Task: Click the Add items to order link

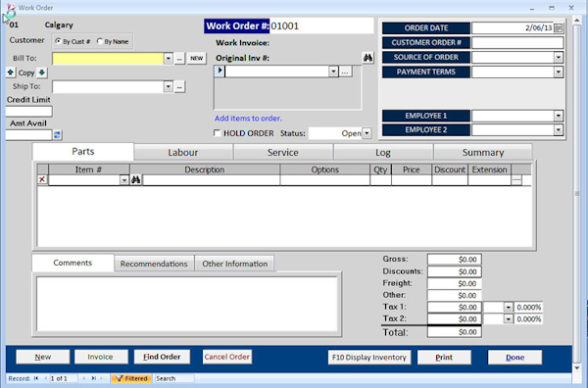Action: click(x=248, y=119)
